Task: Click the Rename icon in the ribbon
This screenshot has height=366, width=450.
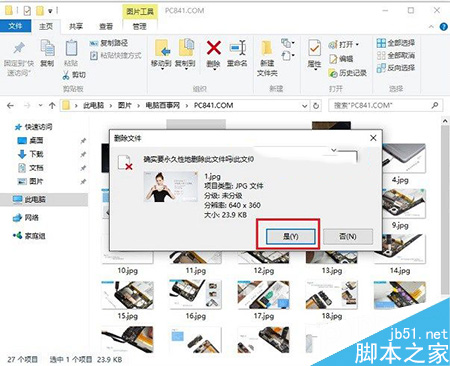Action: point(238,48)
